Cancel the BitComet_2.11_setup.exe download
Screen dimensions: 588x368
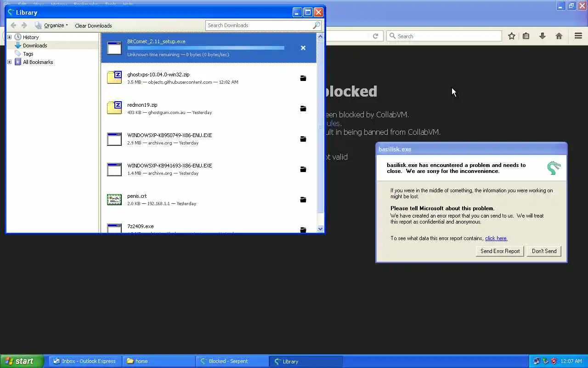(x=303, y=48)
